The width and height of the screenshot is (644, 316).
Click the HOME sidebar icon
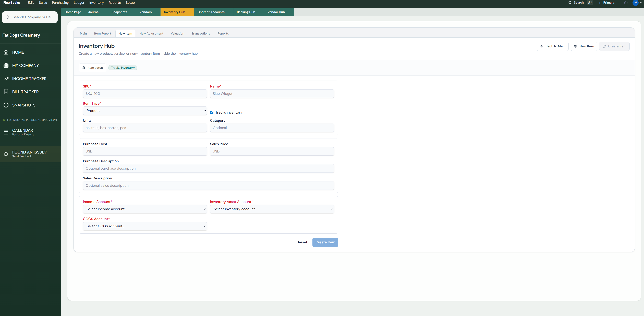click(6, 52)
